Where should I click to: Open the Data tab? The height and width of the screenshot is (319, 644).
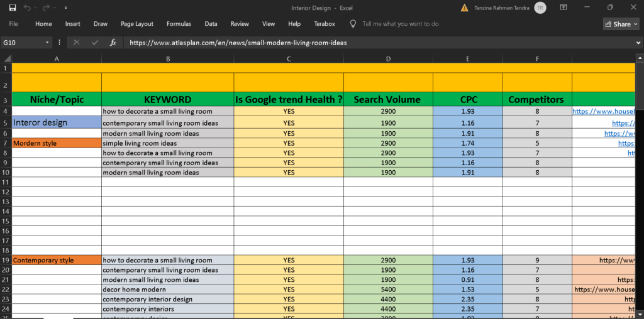click(x=211, y=24)
